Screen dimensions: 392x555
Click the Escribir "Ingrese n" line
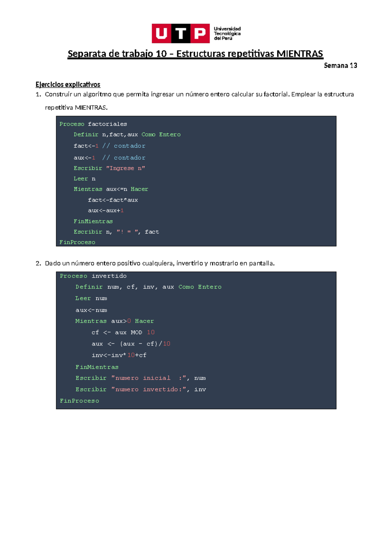(x=109, y=168)
